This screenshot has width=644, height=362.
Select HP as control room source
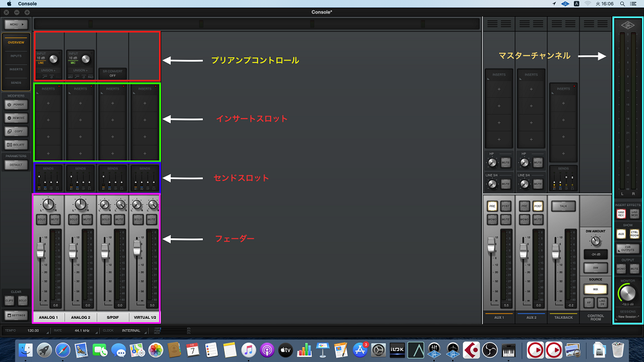pos(589,303)
